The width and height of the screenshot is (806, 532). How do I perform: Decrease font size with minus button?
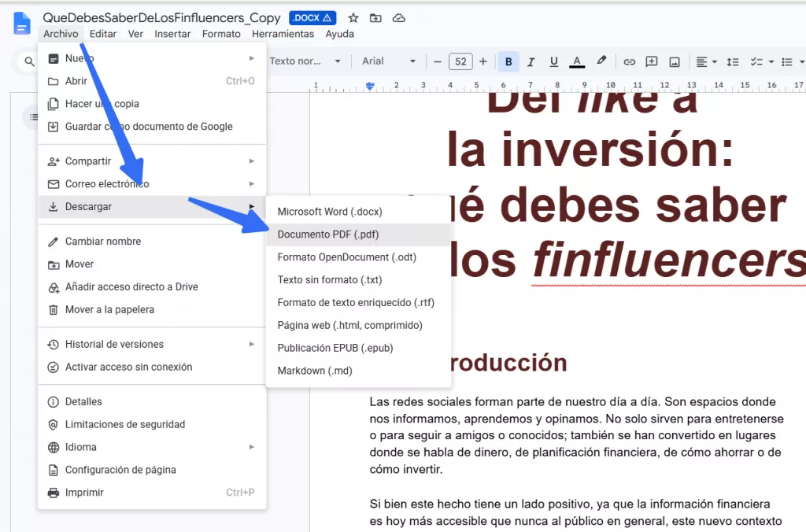pyautogui.click(x=438, y=61)
